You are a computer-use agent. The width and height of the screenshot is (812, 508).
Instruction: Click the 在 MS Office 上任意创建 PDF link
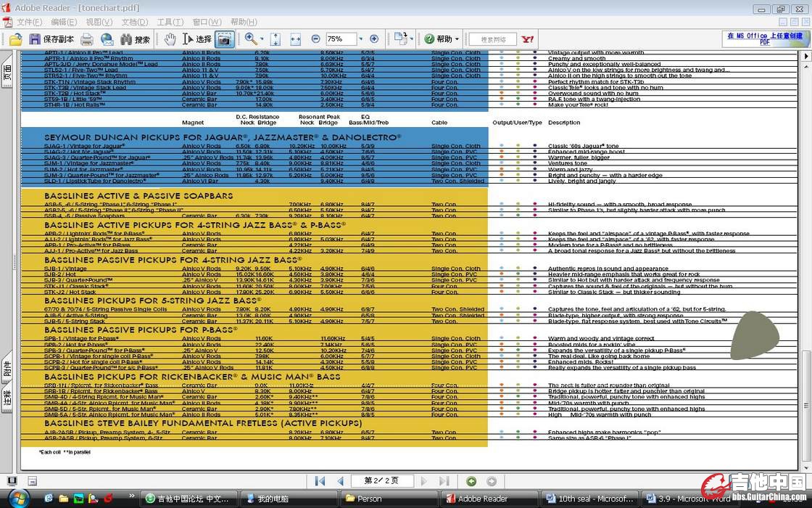tap(765, 39)
